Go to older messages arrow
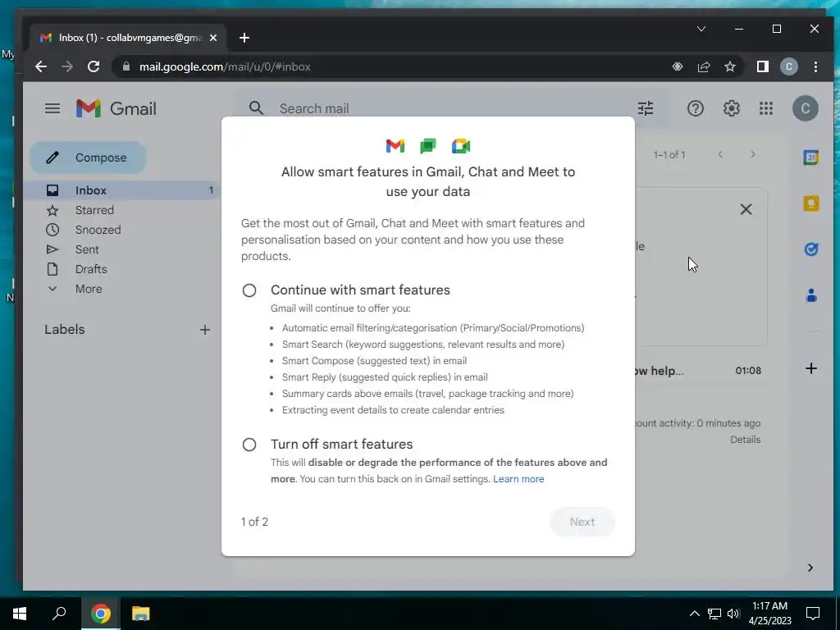 pos(753,155)
